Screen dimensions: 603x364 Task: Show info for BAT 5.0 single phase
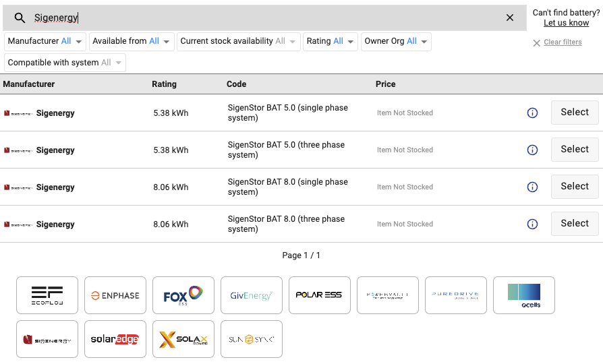(x=532, y=113)
